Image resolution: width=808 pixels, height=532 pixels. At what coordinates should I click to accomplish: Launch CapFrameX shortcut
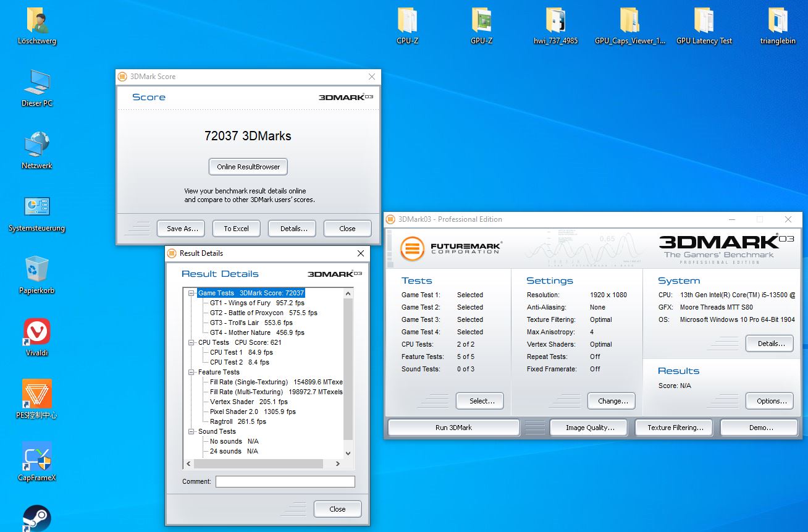[x=37, y=463]
